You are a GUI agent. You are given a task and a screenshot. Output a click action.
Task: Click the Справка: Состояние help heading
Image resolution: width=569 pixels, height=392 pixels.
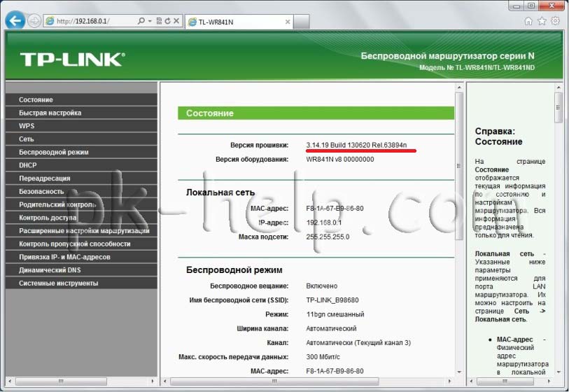pos(498,136)
